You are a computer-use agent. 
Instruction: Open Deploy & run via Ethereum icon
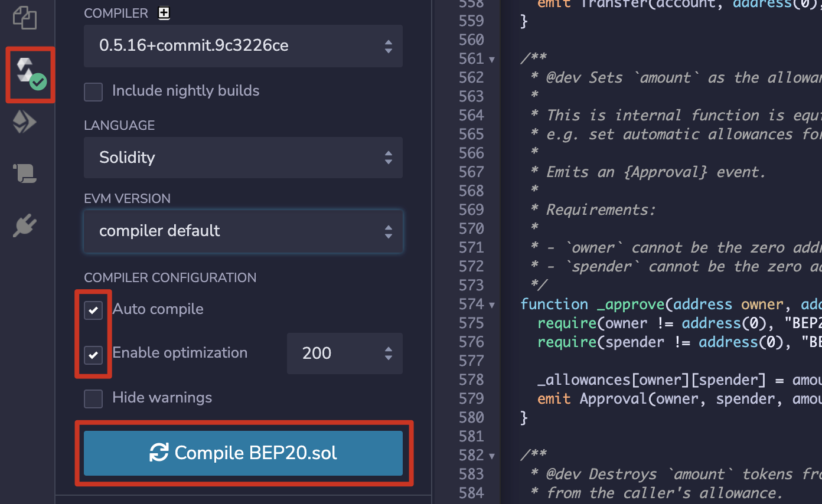(25, 123)
